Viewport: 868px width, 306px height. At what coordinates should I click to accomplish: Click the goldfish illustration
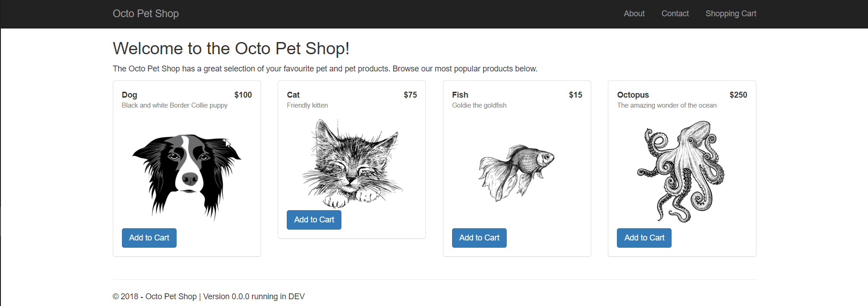(517, 172)
